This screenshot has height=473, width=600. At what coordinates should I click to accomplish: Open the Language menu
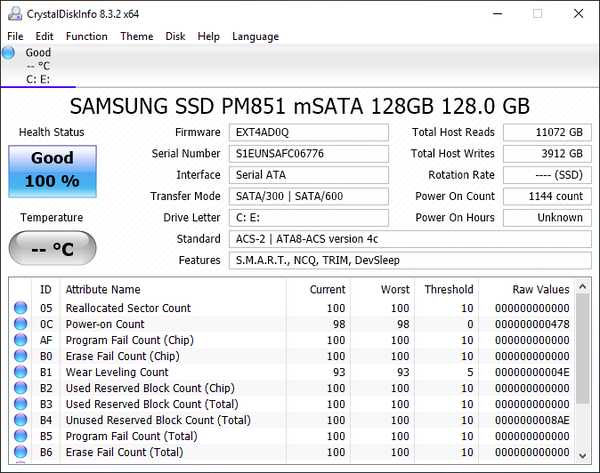pyautogui.click(x=255, y=36)
